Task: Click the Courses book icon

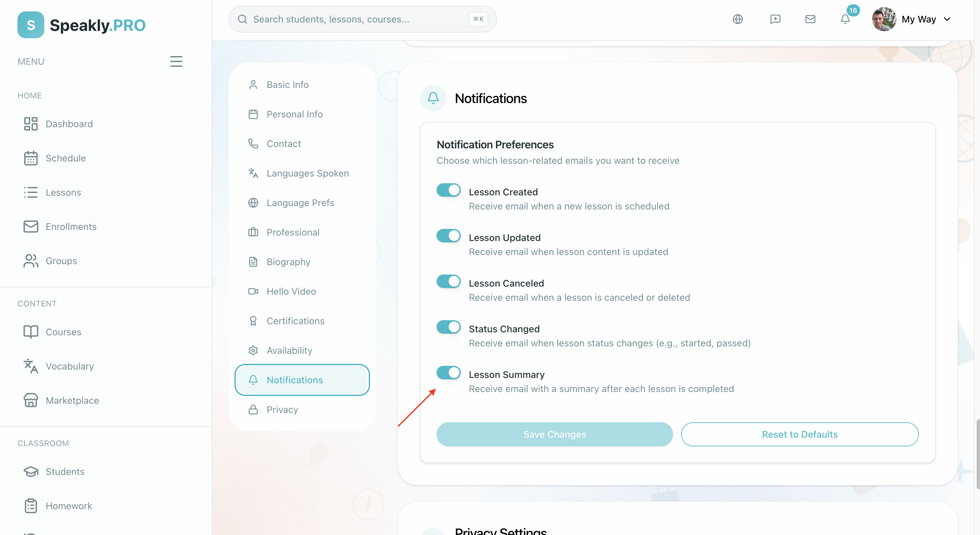Action: click(x=31, y=332)
